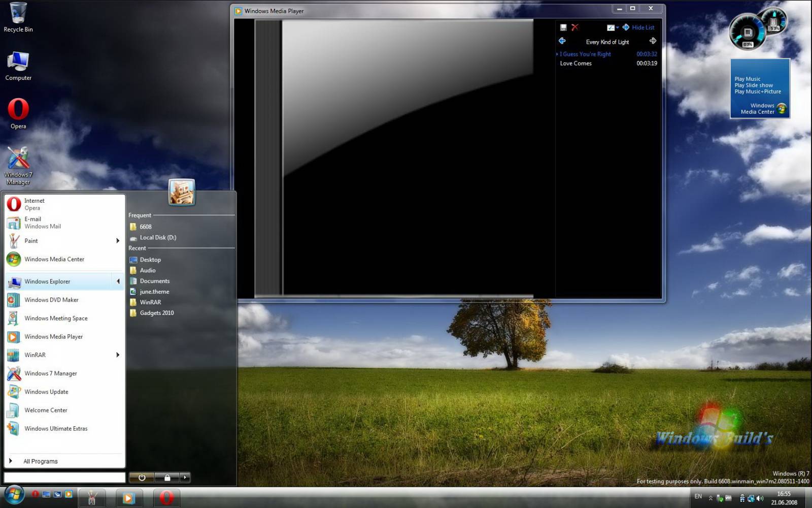812x508 pixels.
Task: Click Show Desktop quick launch icon
Action: 47,494
